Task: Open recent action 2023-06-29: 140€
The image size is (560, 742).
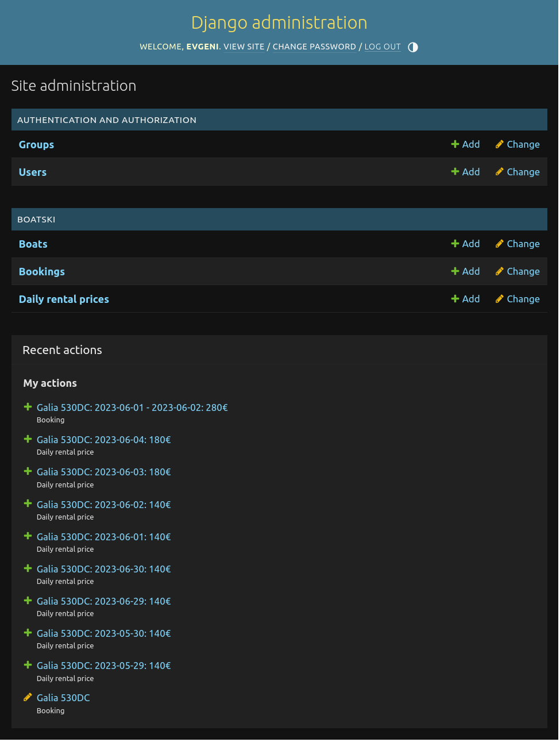Action: (x=104, y=601)
